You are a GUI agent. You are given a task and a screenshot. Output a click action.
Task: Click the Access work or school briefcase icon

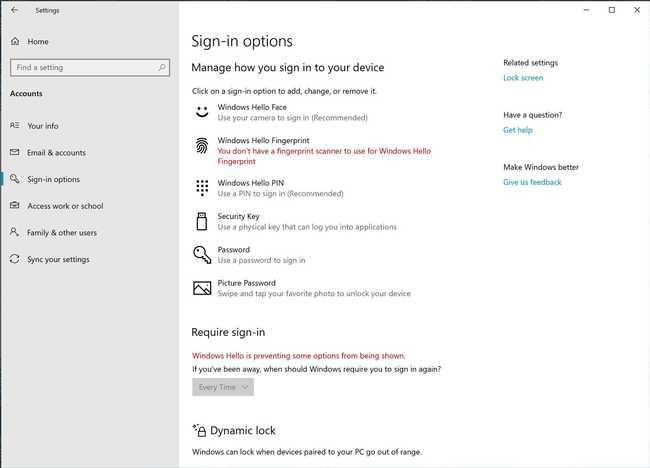click(x=15, y=205)
